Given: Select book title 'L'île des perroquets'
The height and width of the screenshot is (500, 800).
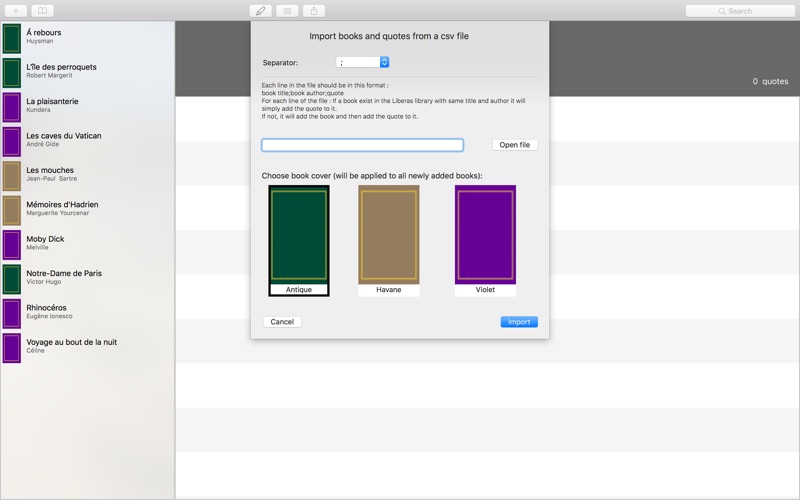Looking at the screenshot, I should (61, 67).
